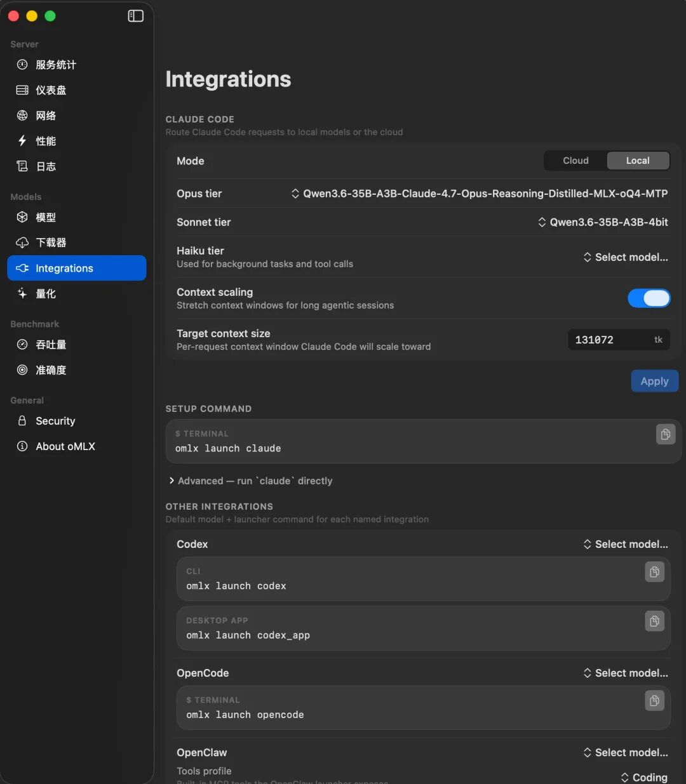Open the 模型 section
The image size is (686, 784).
click(77, 217)
